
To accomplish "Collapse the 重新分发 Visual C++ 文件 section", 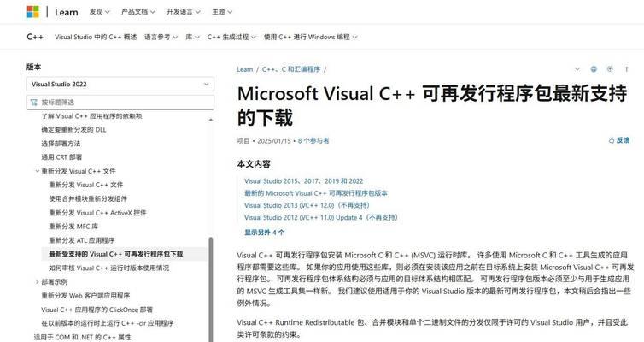I will tap(38, 171).
